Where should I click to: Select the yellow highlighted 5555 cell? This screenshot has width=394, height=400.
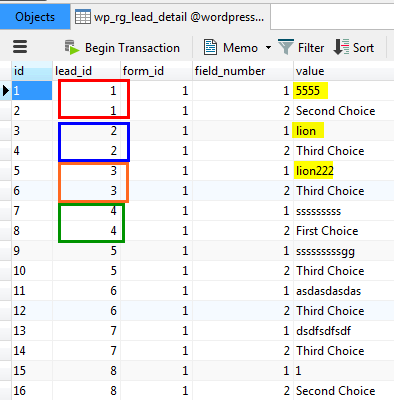click(344, 91)
